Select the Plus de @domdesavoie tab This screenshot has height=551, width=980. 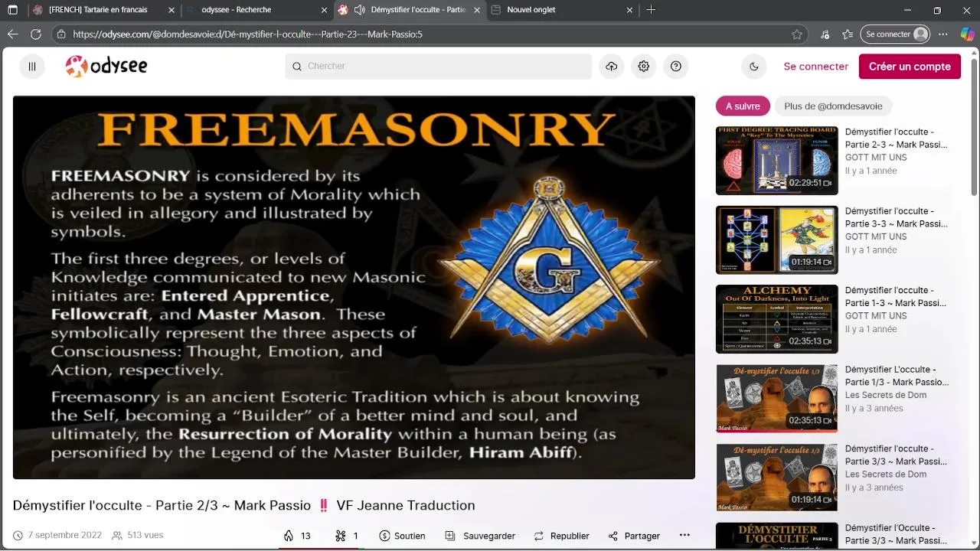(x=833, y=106)
